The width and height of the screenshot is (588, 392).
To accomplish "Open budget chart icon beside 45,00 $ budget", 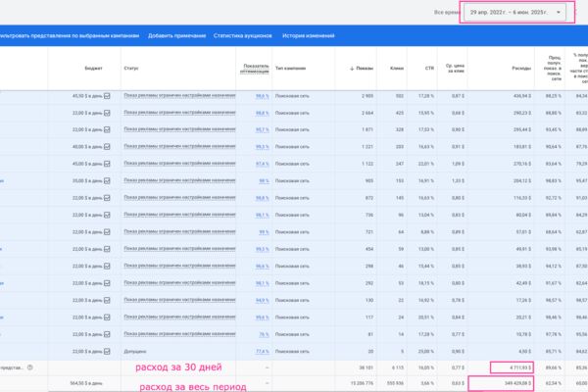I will coord(107,164).
